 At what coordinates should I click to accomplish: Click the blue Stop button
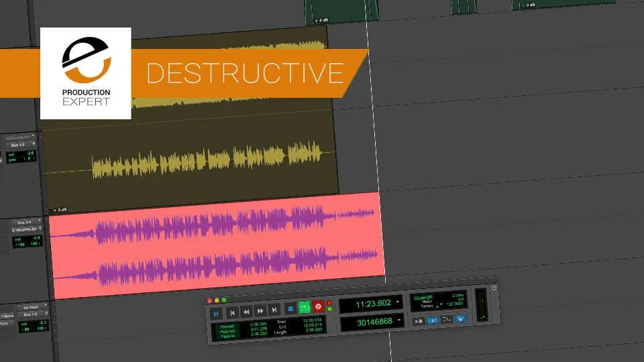point(290,308)
